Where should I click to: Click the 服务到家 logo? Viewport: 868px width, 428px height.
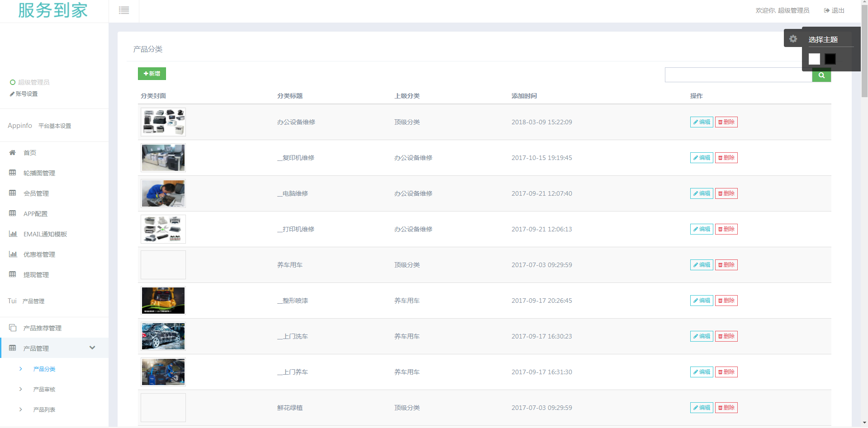tap(53, 10)
